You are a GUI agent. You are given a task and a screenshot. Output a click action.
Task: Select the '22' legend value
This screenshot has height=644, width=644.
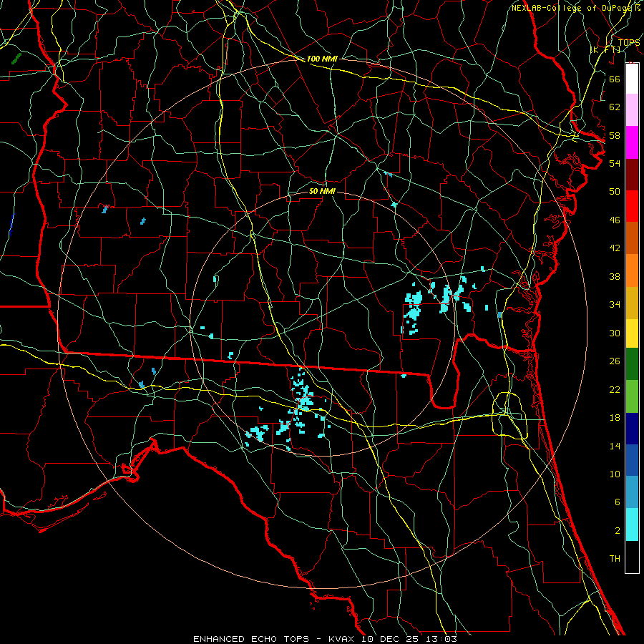[x=615, y=389]
